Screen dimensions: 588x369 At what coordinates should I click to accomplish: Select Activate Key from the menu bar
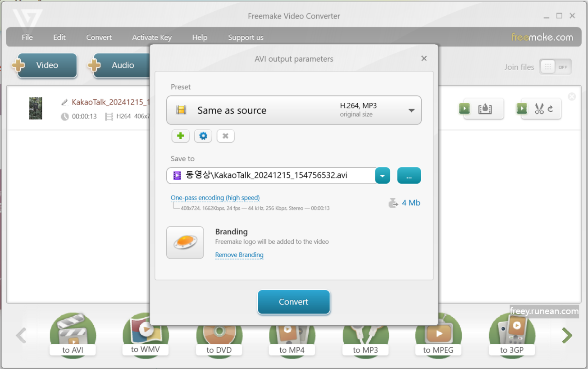151,37
